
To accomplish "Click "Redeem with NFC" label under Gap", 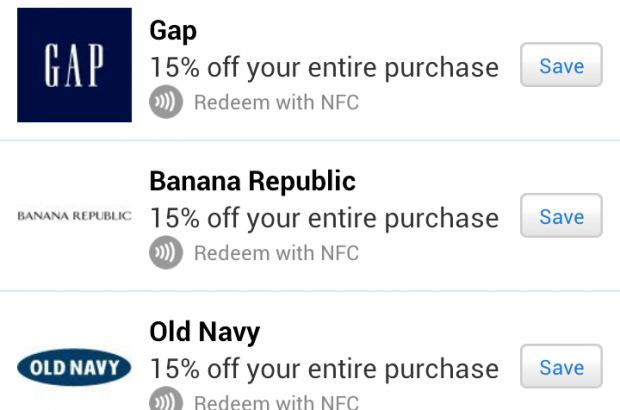I will [276, 102].
